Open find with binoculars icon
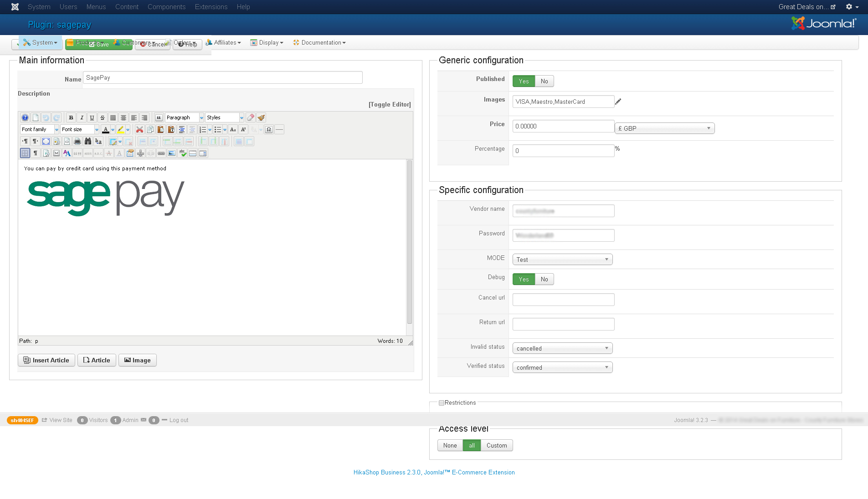Image resolution: width=868 pixels, height=499 pixels. [x=88, y=141]
